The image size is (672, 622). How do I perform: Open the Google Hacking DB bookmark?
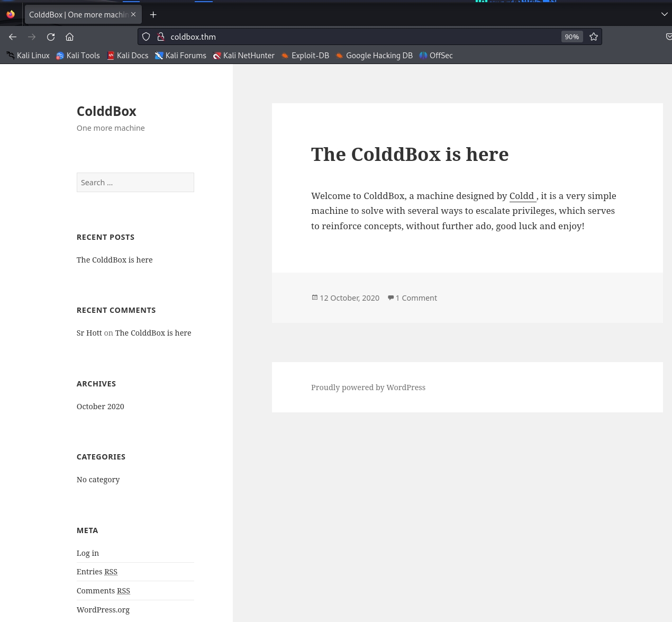[x=374, y=56]
